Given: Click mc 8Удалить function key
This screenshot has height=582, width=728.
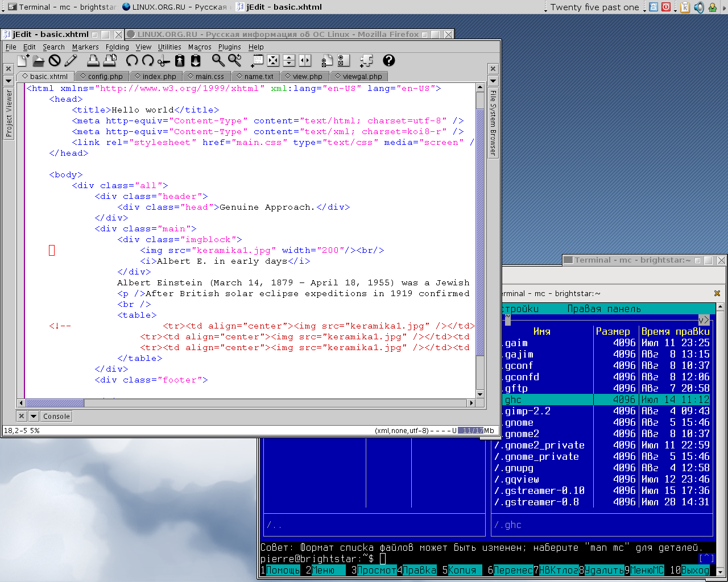Looking at the screenshot, I should (x=601, y=570).
